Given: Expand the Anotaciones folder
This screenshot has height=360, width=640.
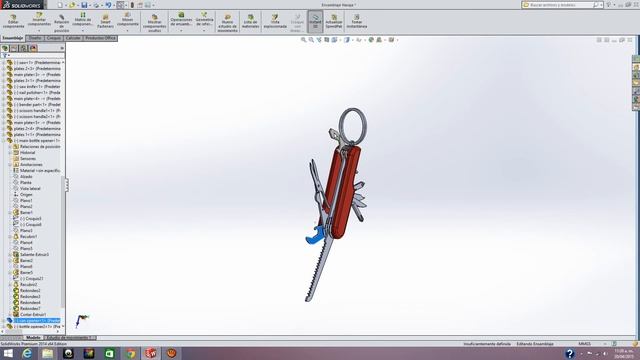Looking at the screenshot, I should pos(11,164).
